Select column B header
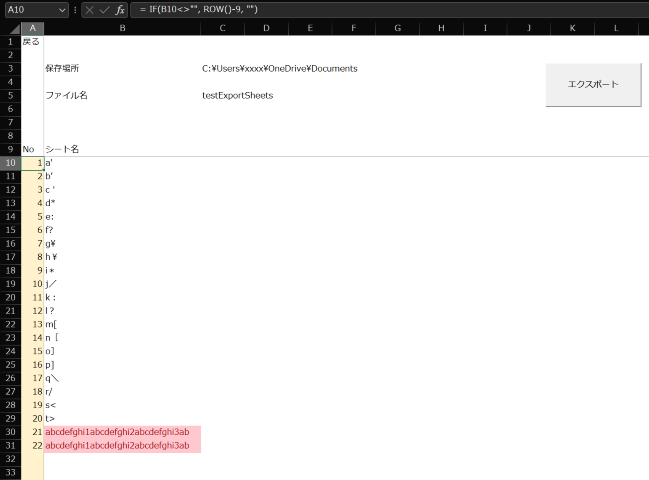The width and height of the screenshot is (649, 480). pos(122,29)
